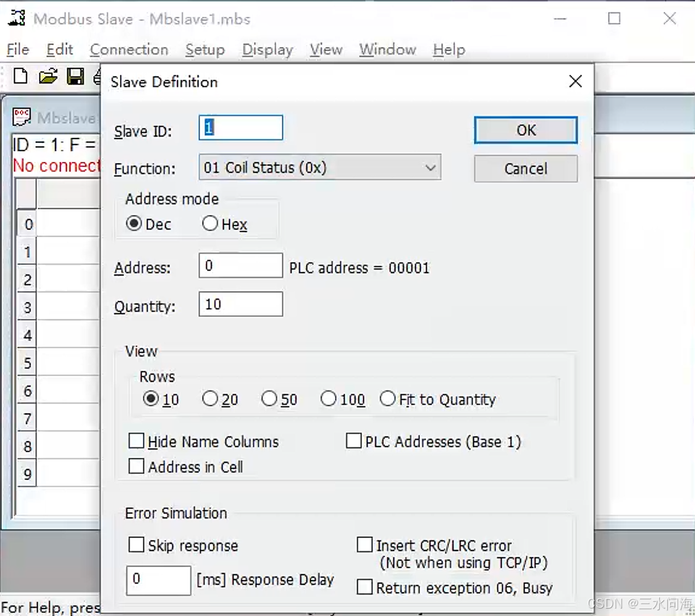
Task: Cancel the Slave Definition dialog
Action: [525, 169]
